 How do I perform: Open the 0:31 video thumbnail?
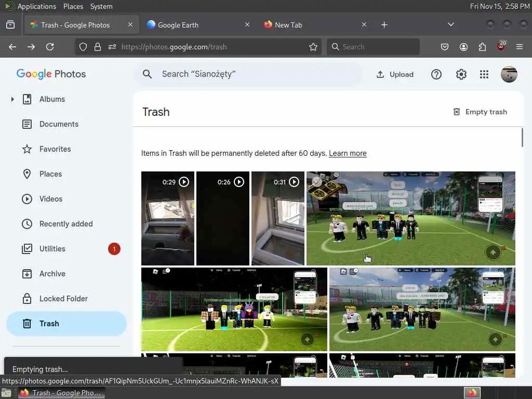(278, 219)
